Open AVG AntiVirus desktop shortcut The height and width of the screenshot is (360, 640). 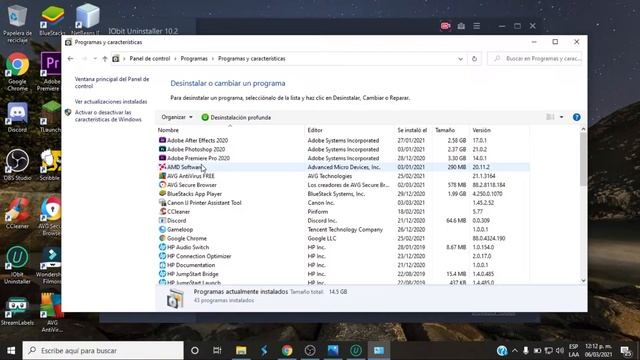pos(51,313)
